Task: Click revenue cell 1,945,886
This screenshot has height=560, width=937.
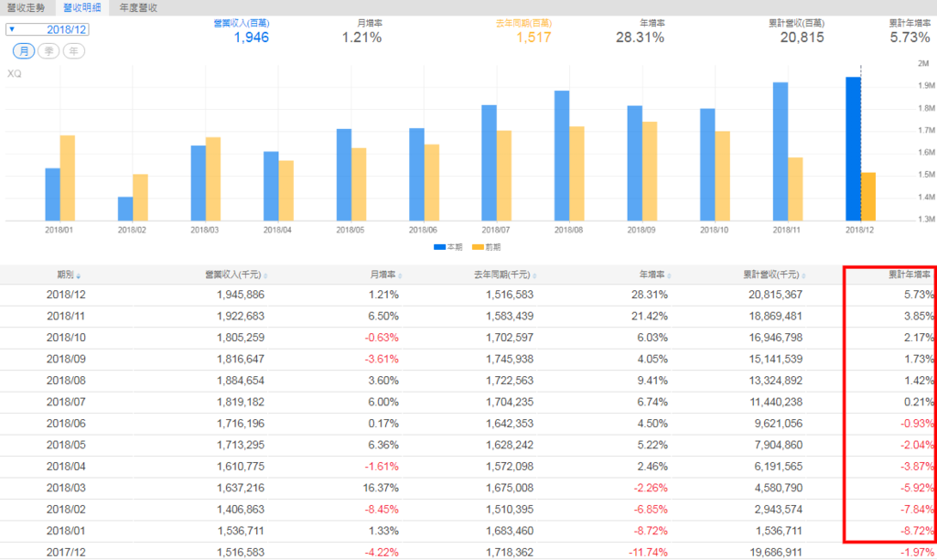Action: click(x=241, y=295)
